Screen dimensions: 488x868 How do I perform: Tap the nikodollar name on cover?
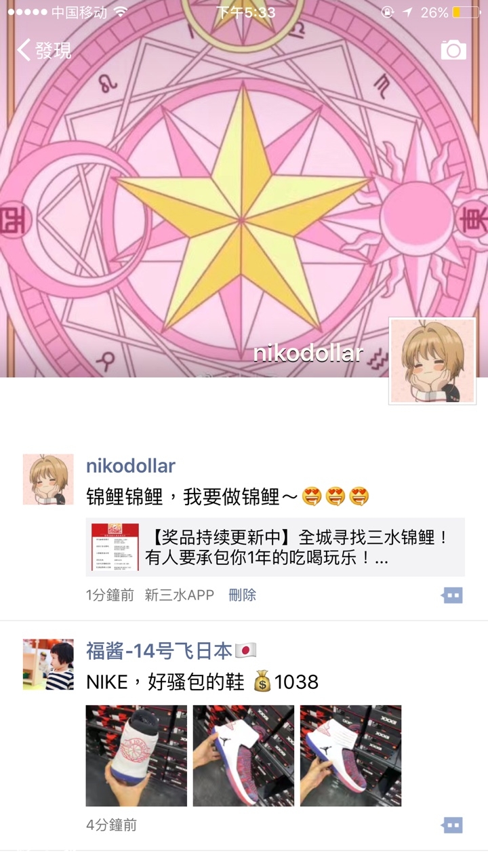pos(308,353)
